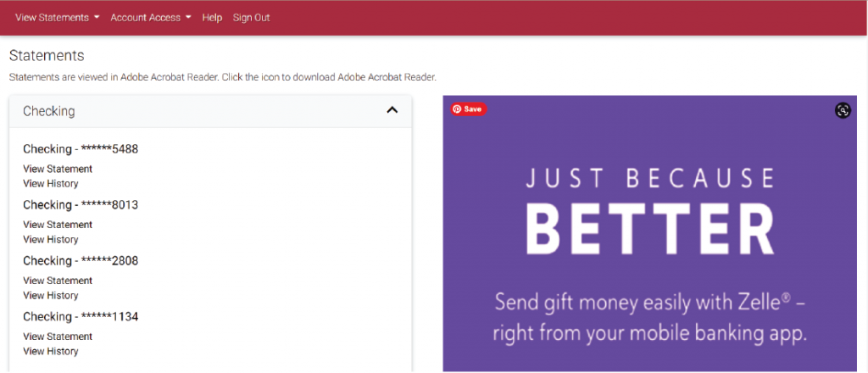The image size is (868, 373).
Task: View history for checking account ending 8013
Action: pos(50,239)
